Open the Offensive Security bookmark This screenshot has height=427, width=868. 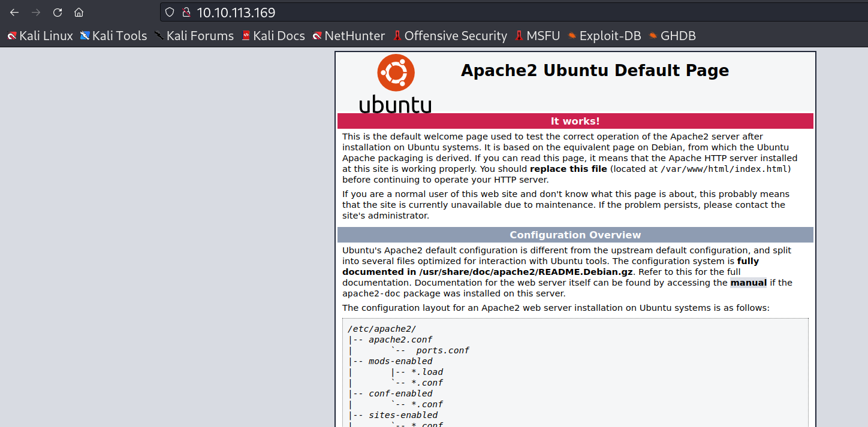450,36
